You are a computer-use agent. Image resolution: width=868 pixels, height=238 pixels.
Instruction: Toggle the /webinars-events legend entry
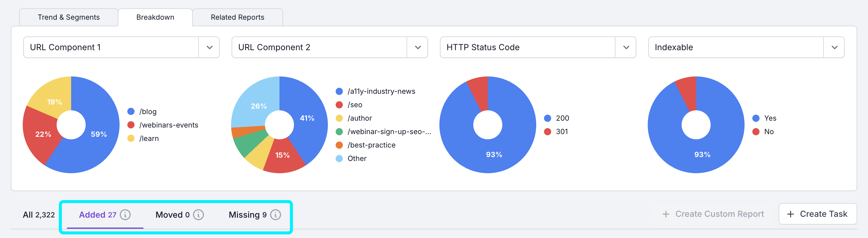(163, 125)
